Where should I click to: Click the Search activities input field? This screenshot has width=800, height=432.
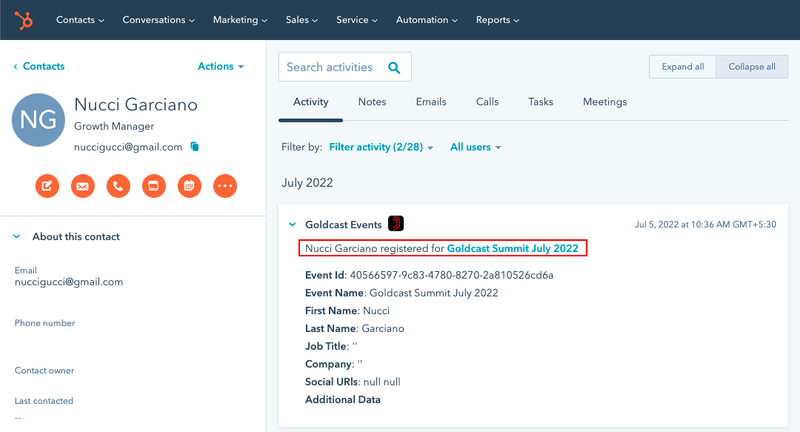pyautogui.click(x=330, y=68)
